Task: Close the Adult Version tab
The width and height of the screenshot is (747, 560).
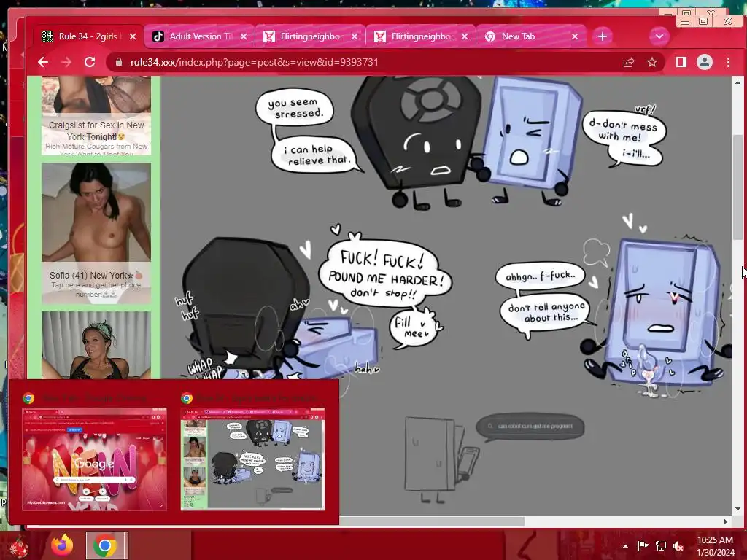Action: tap(244, 36)
